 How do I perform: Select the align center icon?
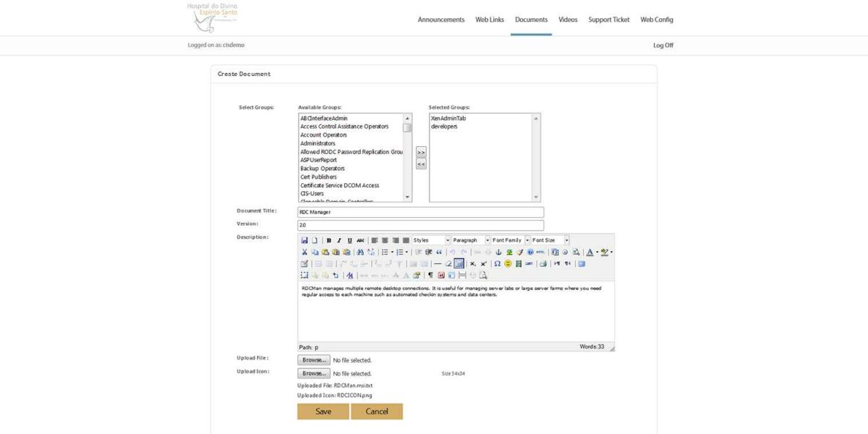[384, 239]
